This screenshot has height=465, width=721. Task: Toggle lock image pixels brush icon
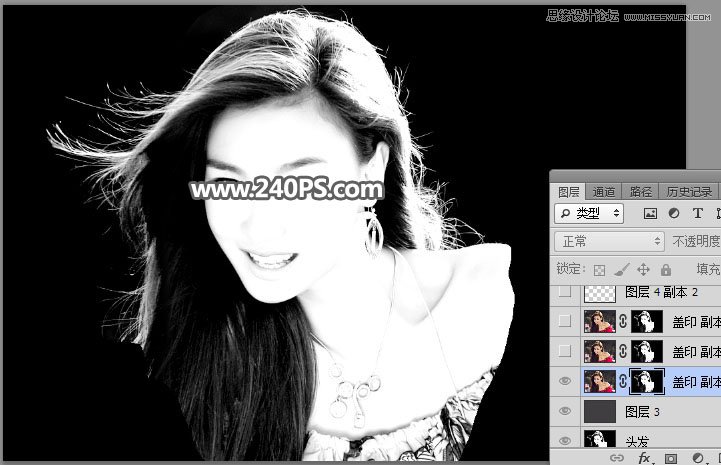[x=622, y=270]
